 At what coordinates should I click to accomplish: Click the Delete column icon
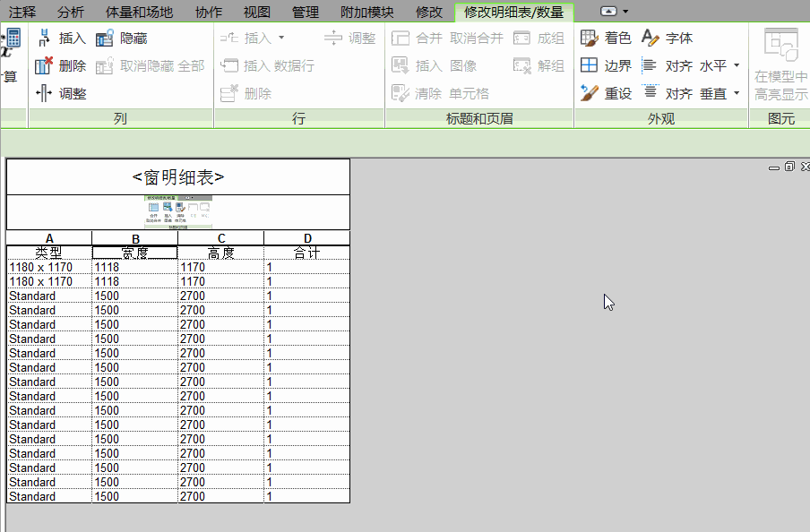pyautogui.click(x=45, y=65)
